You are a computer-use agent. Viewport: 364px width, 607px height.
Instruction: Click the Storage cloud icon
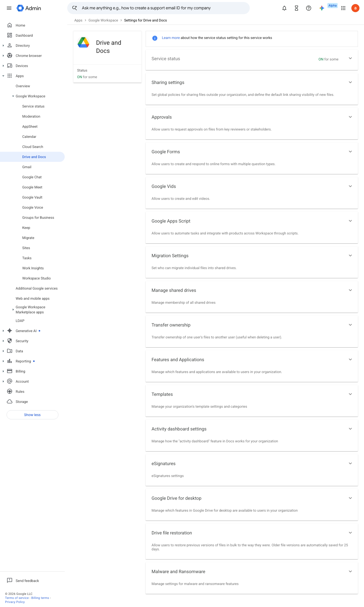[x=10, y=402]
